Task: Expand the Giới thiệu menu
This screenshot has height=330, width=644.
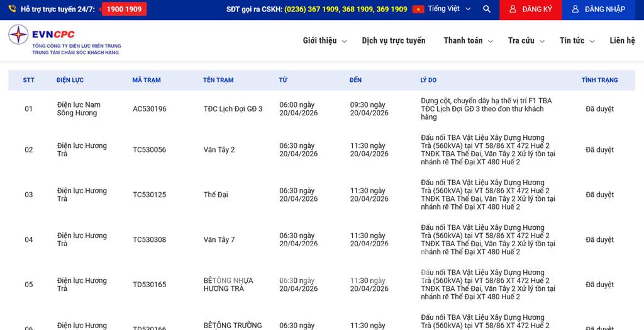Action: click(x=324, y=41)
